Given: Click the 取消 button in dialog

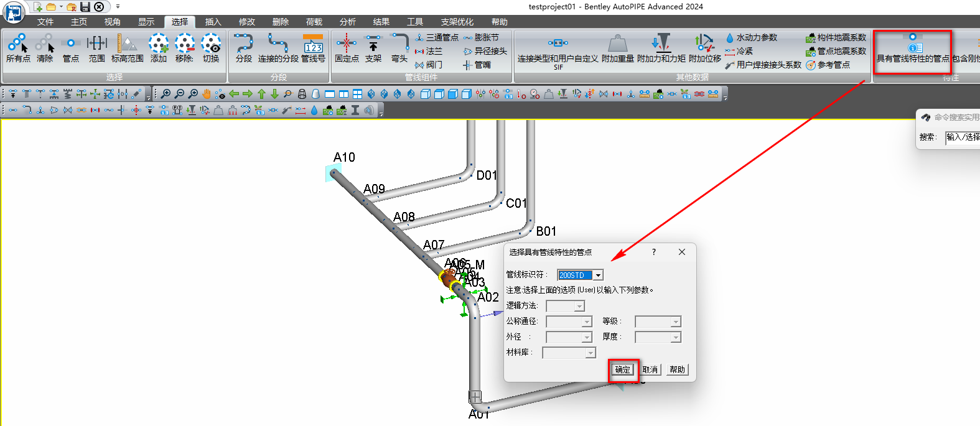Looking at the screenshot, I should [x=650, y=369].
